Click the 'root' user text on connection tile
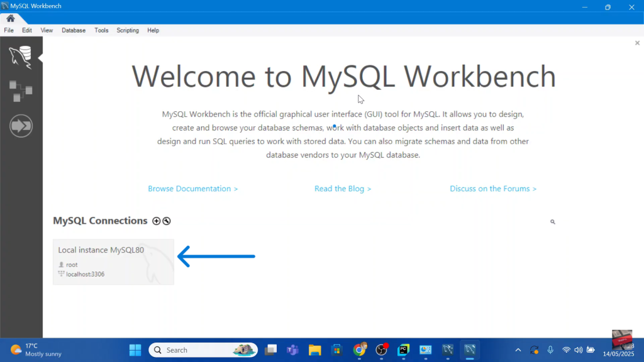The image size is (644, 362). coord(72,265)
